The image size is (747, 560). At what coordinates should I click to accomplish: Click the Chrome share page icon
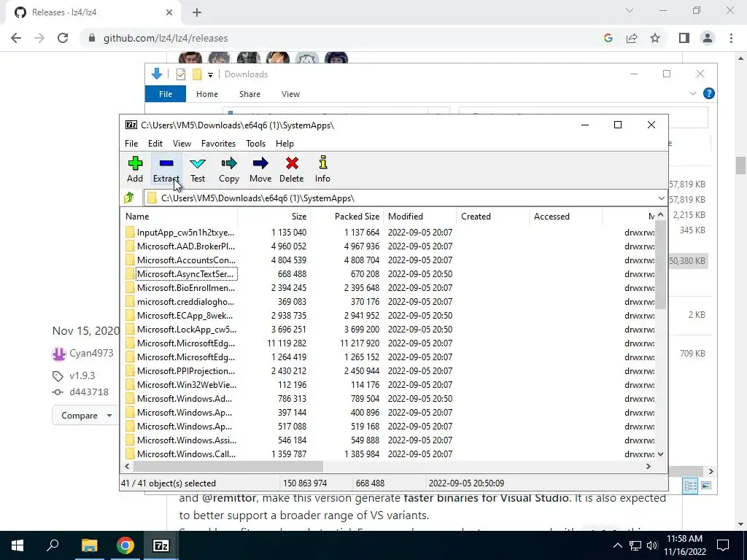click(632, 38)
